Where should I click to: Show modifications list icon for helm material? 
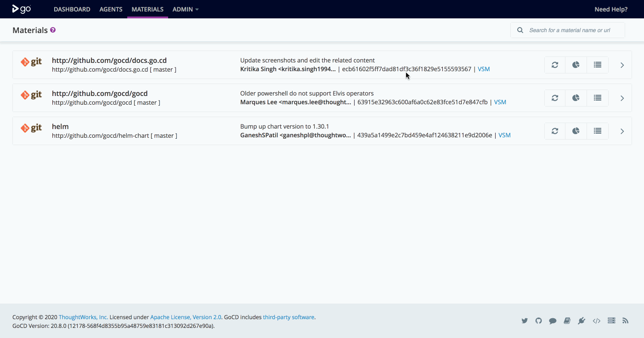tap(597, 131)
